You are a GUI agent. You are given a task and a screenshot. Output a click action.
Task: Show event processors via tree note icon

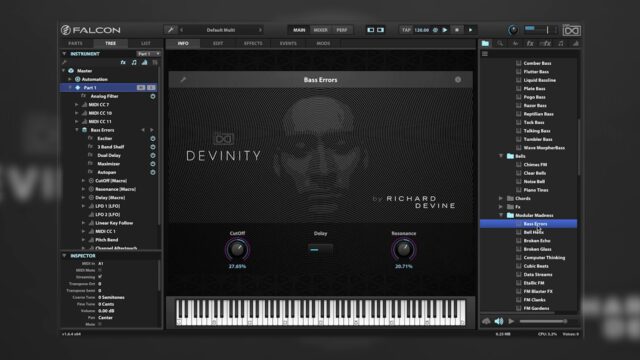point(134,62)
